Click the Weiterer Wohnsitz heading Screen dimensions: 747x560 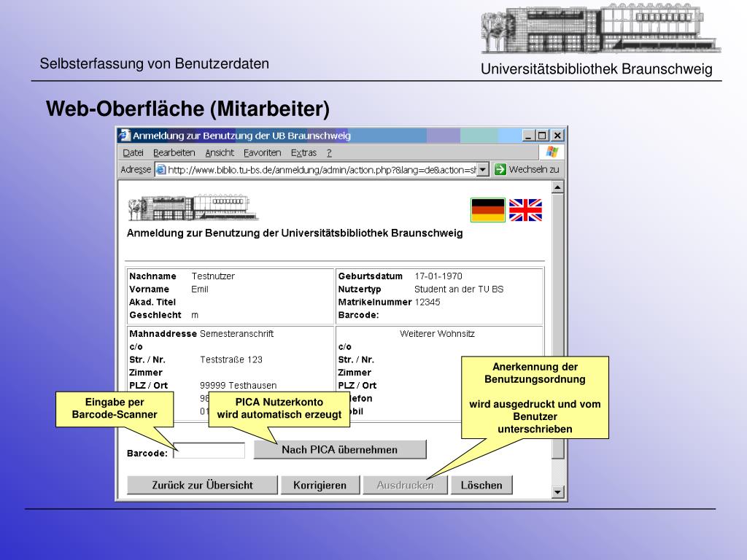(438, 334)
